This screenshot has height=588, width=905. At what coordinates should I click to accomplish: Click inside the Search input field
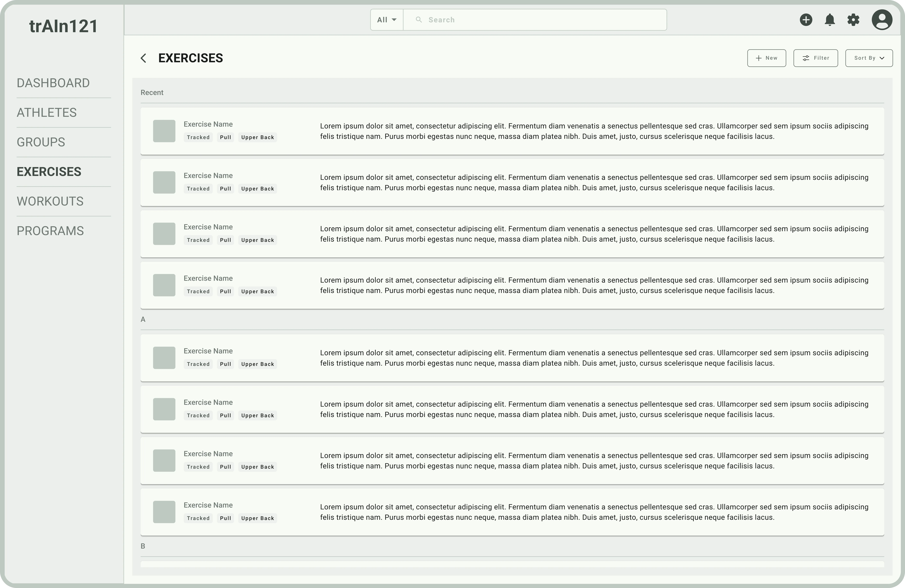(x=532, y=19)
